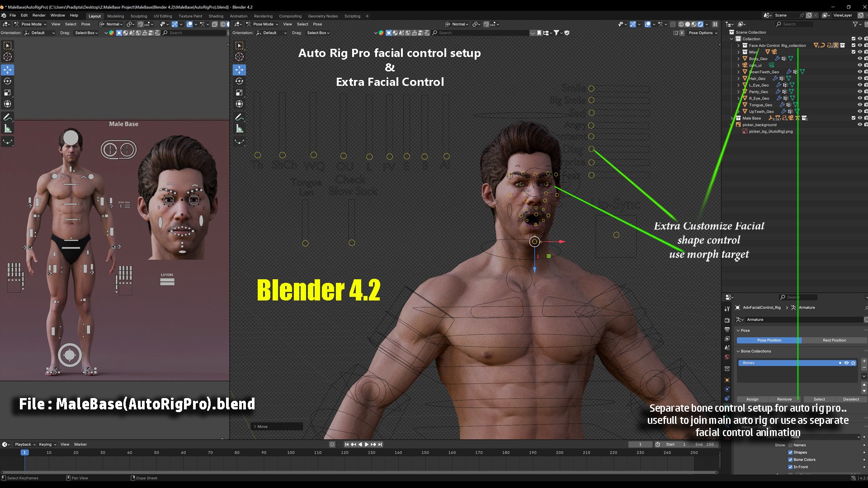Open the Render menu
The image size is (868, 488).
click(39, 15)
